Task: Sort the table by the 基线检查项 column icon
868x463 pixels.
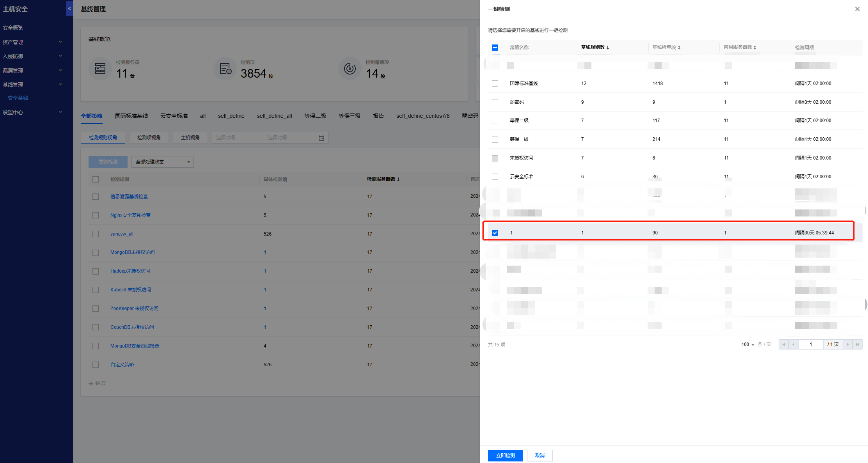Action: pos(679,48)
